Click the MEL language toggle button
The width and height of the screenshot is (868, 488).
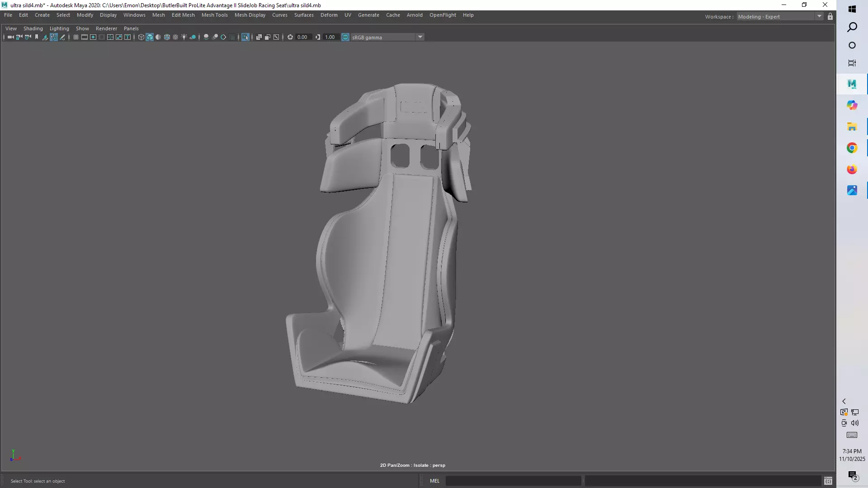(434, 481)
